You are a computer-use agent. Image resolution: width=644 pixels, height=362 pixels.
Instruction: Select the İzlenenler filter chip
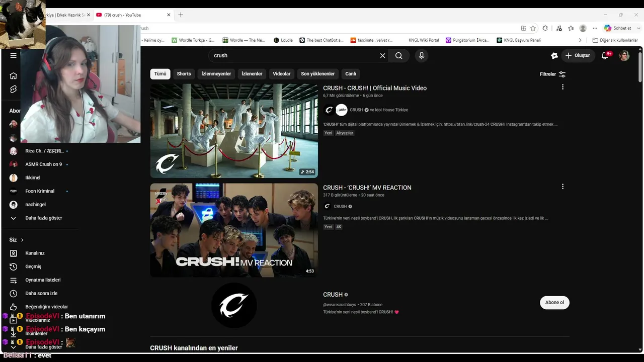click(252, 74)
